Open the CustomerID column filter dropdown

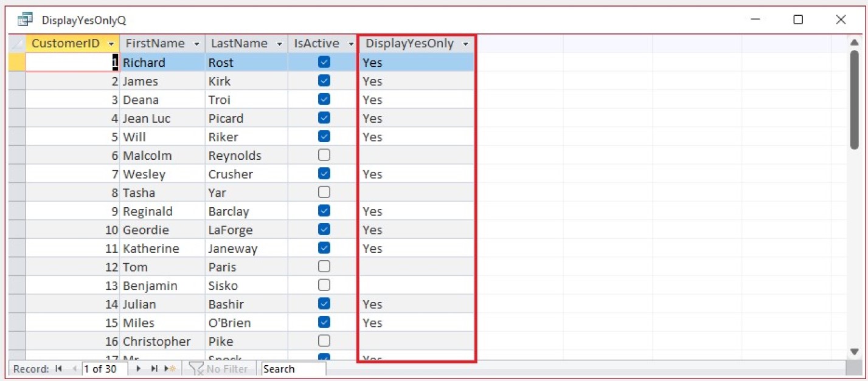coord(111,43)
